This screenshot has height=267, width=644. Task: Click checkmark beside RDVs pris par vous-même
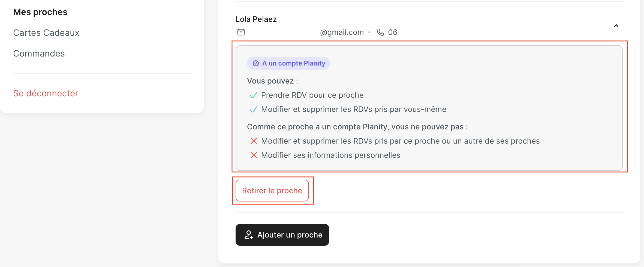pyautogui.click(x=254, y=109)
